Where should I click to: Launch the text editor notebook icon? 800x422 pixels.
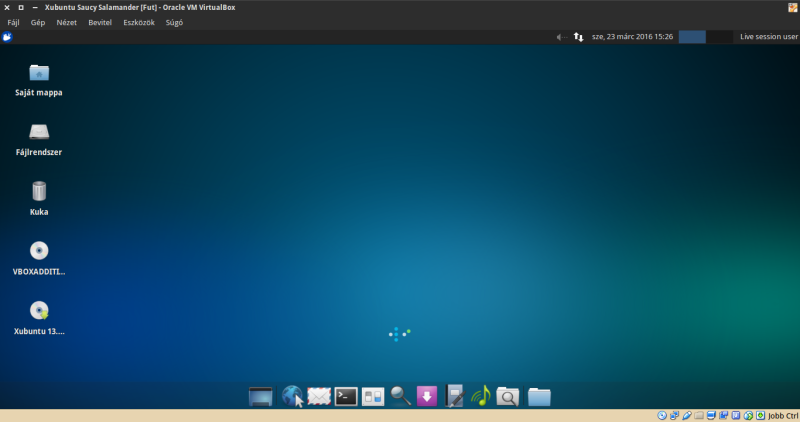pyautogui.click(x=454, y=396)
